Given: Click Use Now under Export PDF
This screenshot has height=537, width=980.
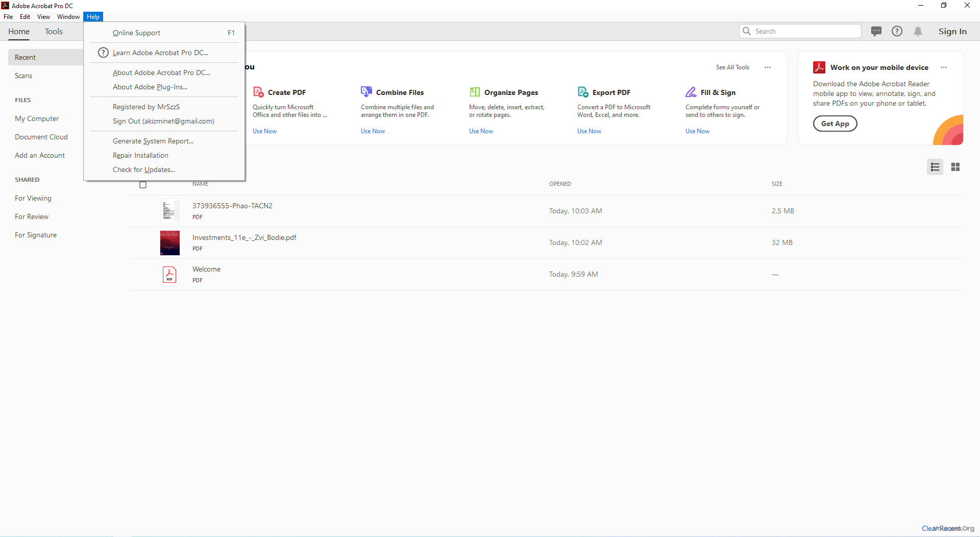Looking at the screenshot, I should click(x=589, y=131).
